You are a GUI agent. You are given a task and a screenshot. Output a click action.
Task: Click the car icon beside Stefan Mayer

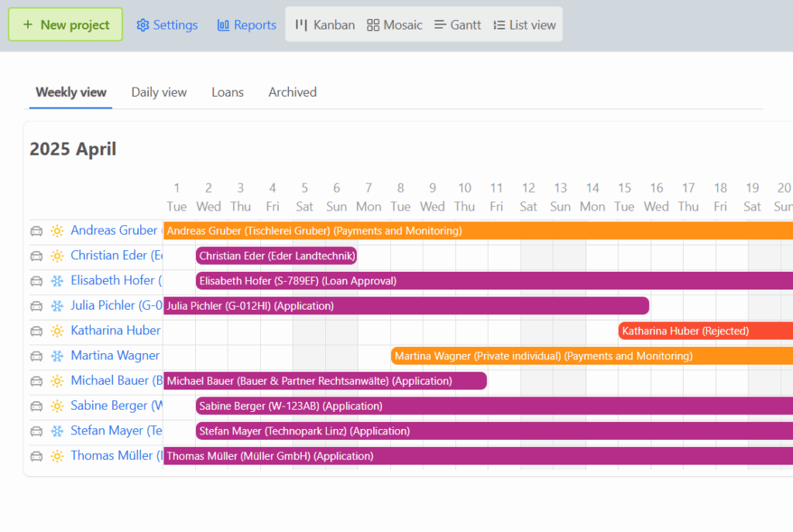tap(36, 431)
